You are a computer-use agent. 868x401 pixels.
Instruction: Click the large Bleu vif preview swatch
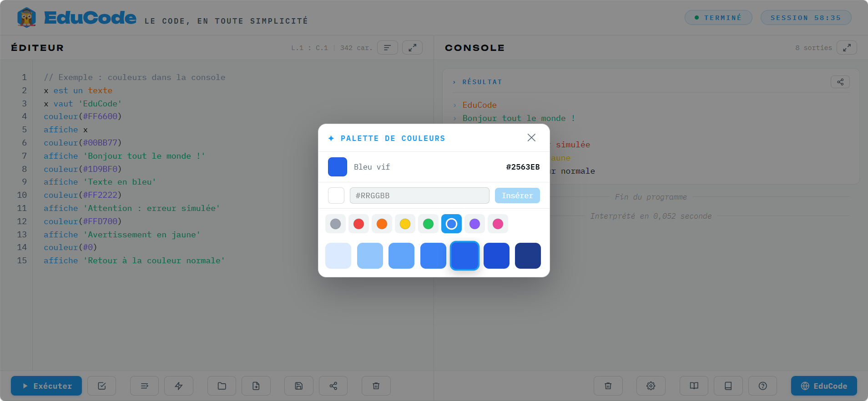[x=338, y=167]
